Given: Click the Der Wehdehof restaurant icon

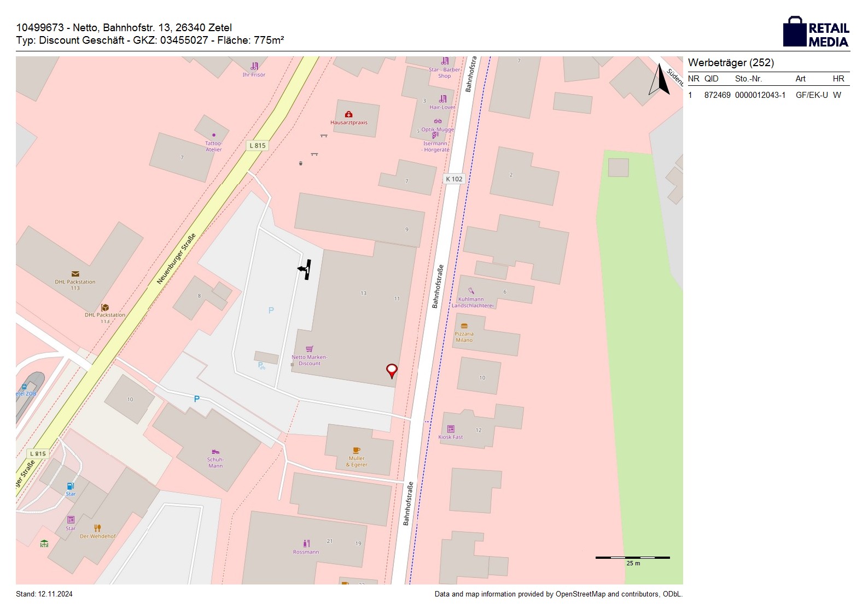Looking at the screenshot, I should pyautogui.click(x=97, y=528).
